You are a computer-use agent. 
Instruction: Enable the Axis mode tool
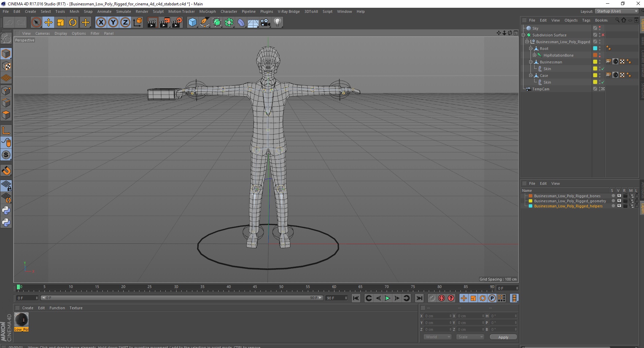point(6,130)
